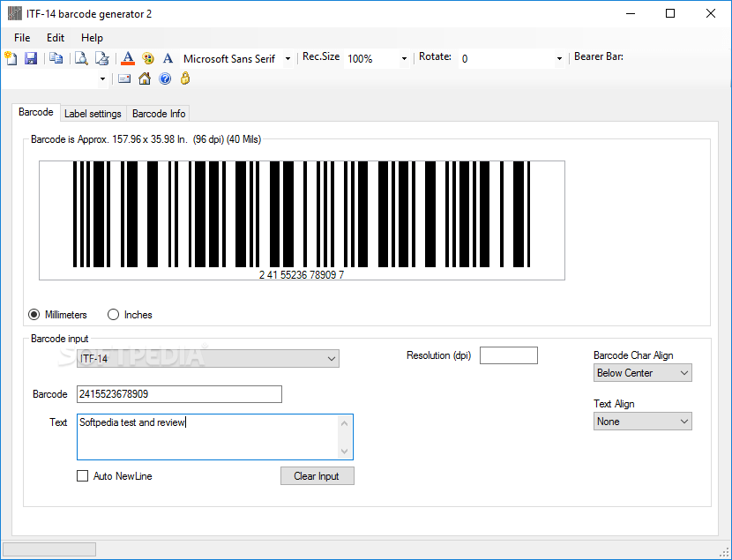Open help using the question mark icon
This screenshot has width=732, height=560.
pos(166,78)
